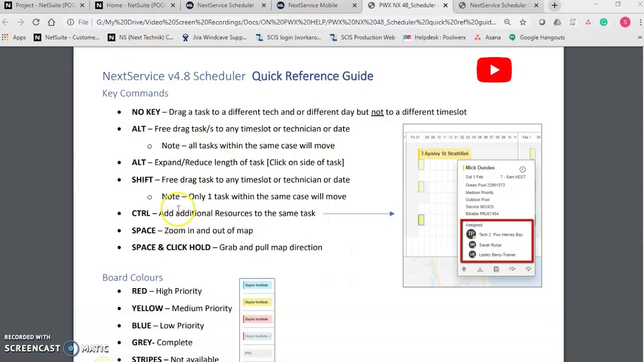Open NetSuite - Customer bookmark
The width and height of the screenshot is (644, 362).
click(x=67, y=37)
